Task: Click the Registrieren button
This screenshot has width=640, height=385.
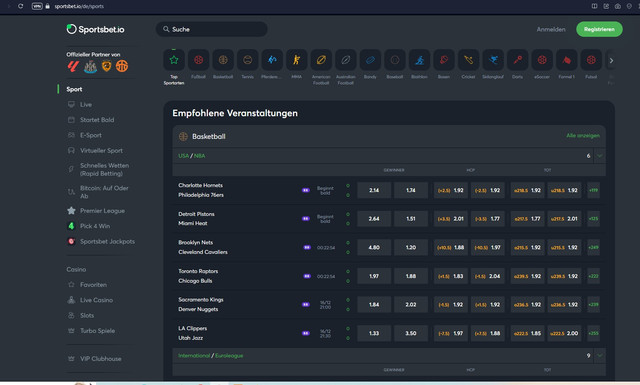Action: tap(599, 29)
